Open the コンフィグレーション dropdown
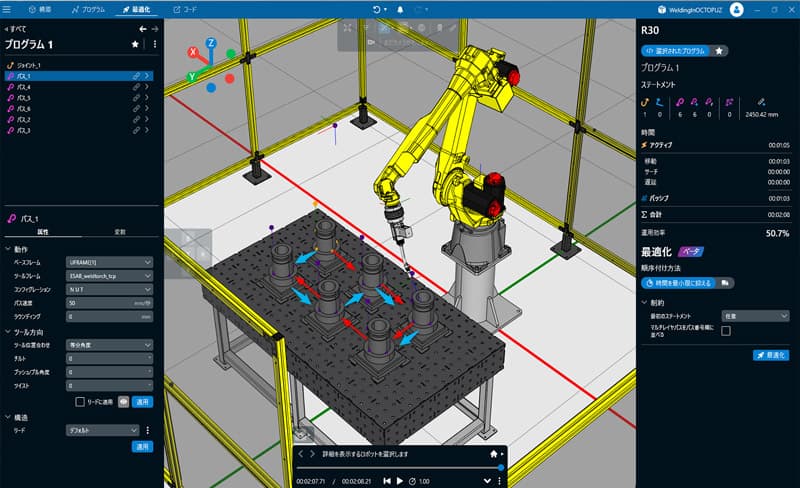This screenshot has width=800, height=488. coord(109,289)
